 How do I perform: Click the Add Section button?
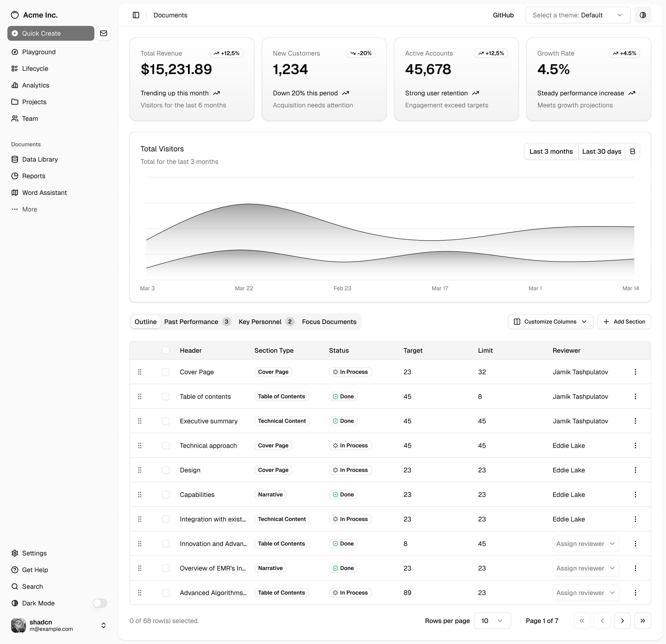tap(624, 322)
